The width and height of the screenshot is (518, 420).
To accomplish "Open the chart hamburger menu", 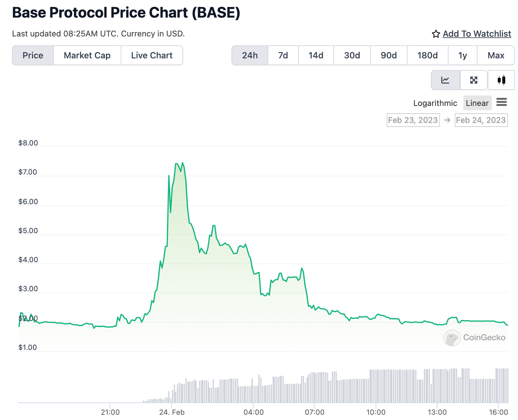I will 501,103.
